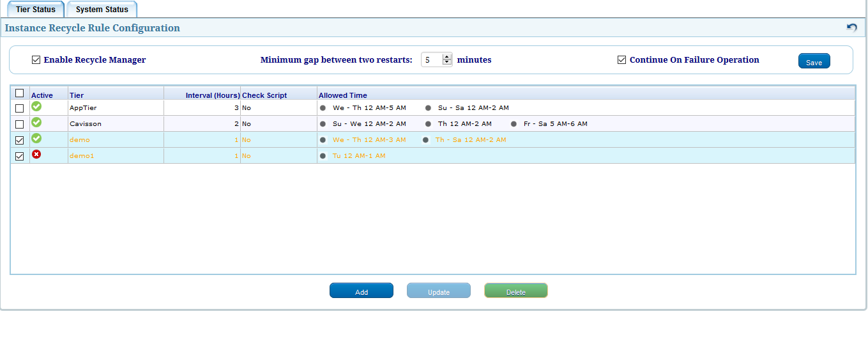
Task: Click green active status icon for Cavisson
Action: point(36,122)
